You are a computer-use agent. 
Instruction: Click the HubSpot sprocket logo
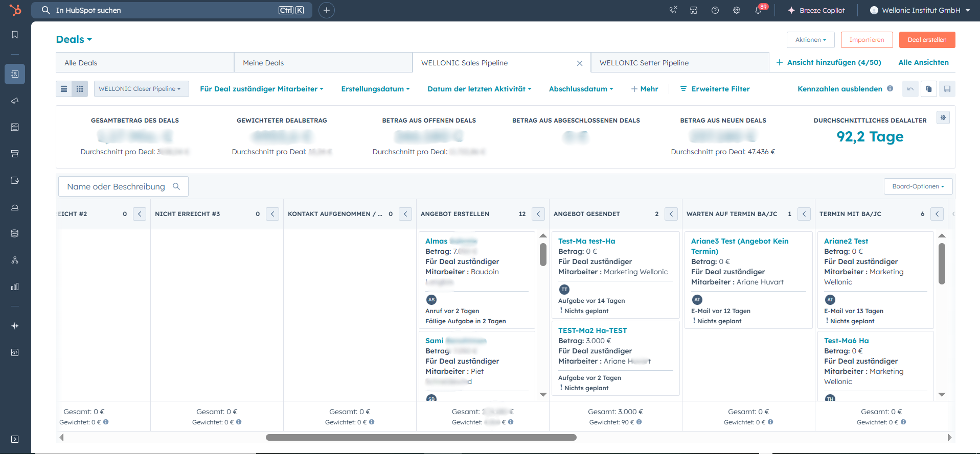tap(15, 10)
